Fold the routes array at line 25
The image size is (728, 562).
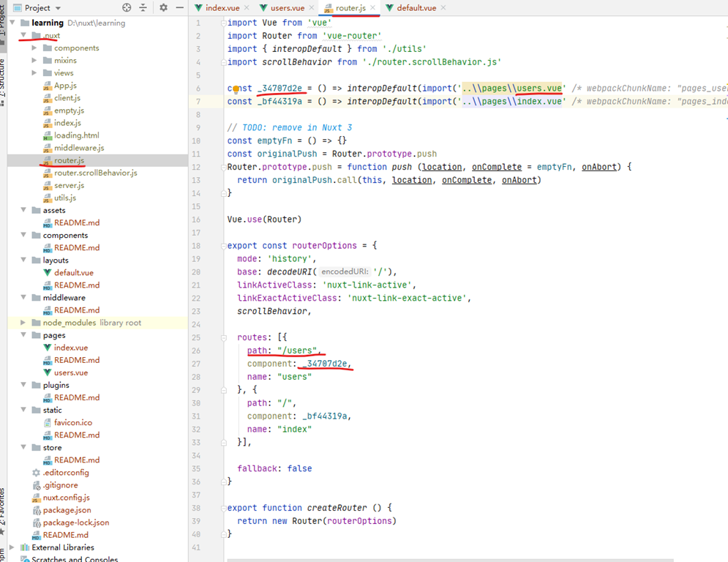pyautogui.click(x=223, y=337)
